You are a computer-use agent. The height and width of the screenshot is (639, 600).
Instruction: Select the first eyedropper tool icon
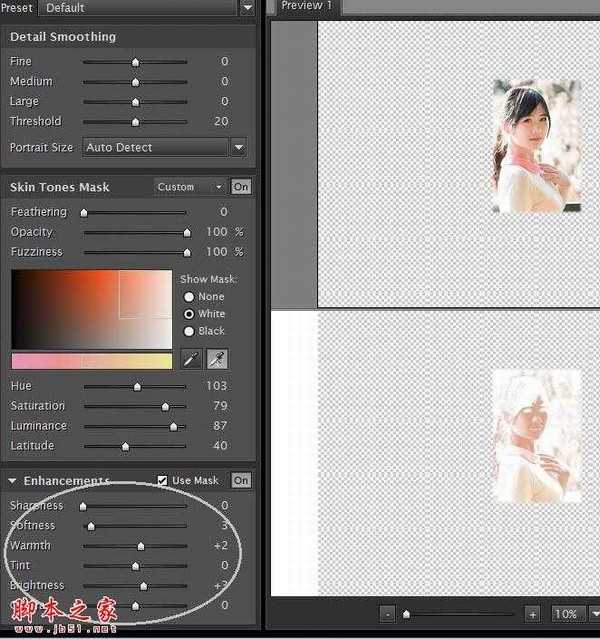tap(191, 359)
